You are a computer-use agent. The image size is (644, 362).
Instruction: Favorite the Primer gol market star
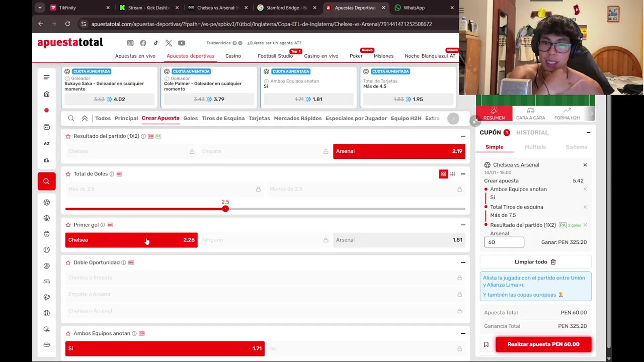pos(68,225)
